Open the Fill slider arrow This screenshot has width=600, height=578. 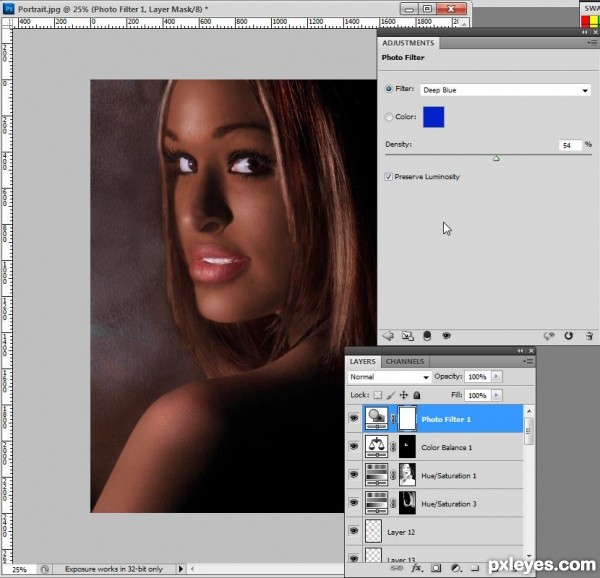click(x=496, y=395)
